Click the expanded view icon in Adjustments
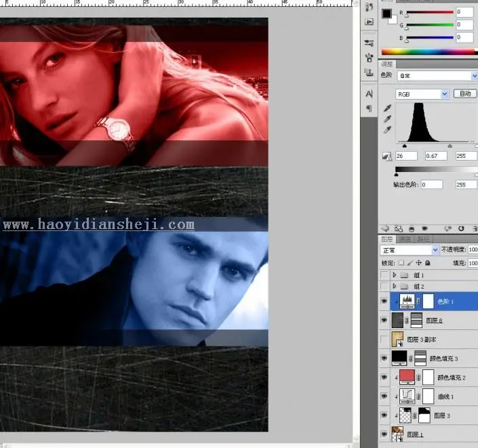 tap(399, 228)
